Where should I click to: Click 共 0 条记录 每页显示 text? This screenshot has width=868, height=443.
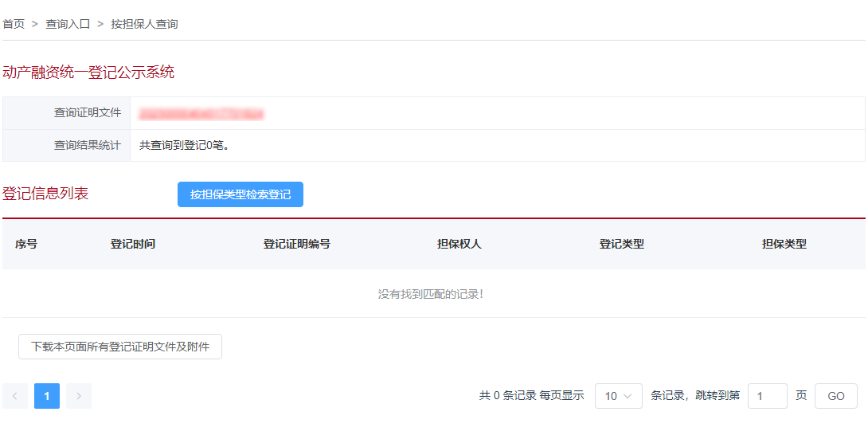click(x=531, y=395)
